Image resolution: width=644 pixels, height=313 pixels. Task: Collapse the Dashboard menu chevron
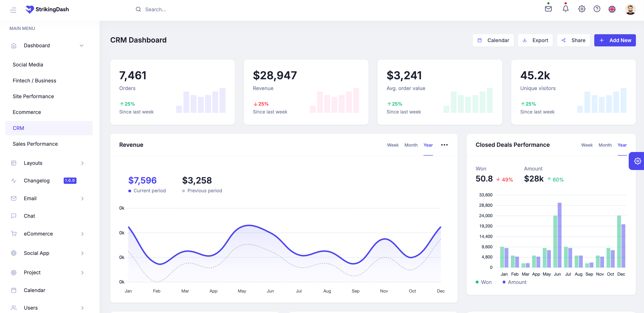click(81, 45)
